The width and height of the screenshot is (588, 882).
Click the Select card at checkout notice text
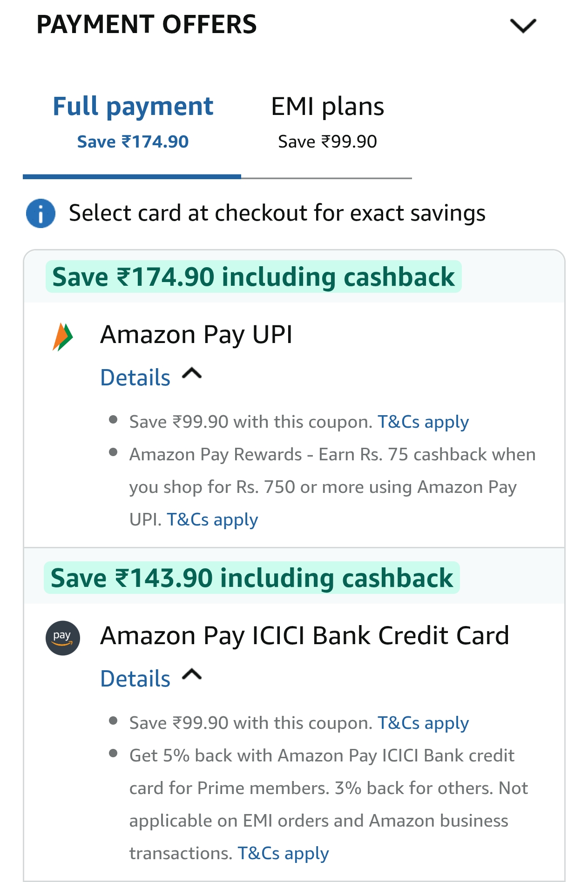(x=277, y=214)
